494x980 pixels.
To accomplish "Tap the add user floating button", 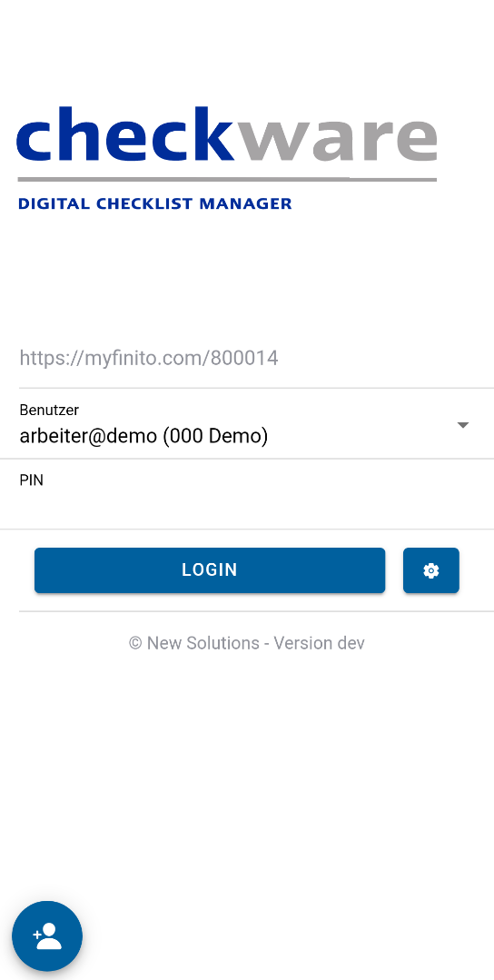I will [x=47, y=936].
